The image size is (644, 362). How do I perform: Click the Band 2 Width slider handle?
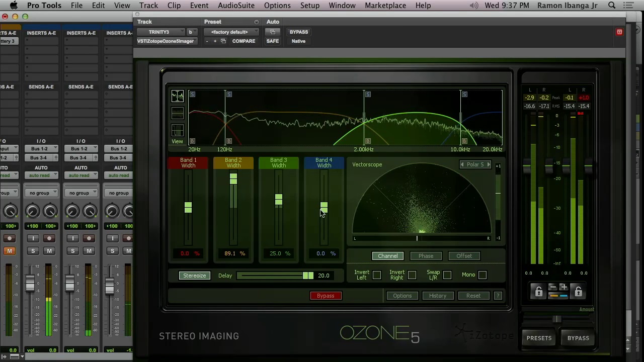(233, 178)
